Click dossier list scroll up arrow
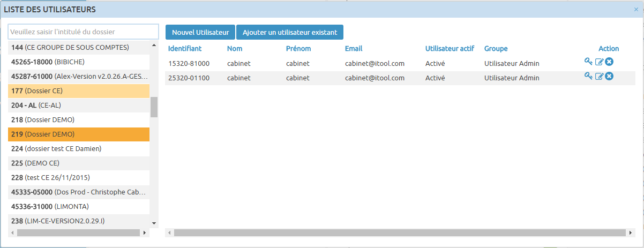644x248 pixels. click(154, 46)
